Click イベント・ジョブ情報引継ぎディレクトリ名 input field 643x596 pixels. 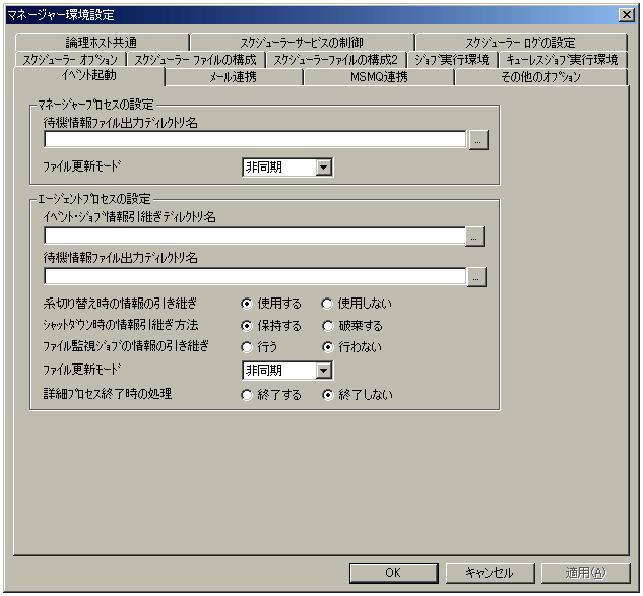pyautogui.click(x=255, y=236)
